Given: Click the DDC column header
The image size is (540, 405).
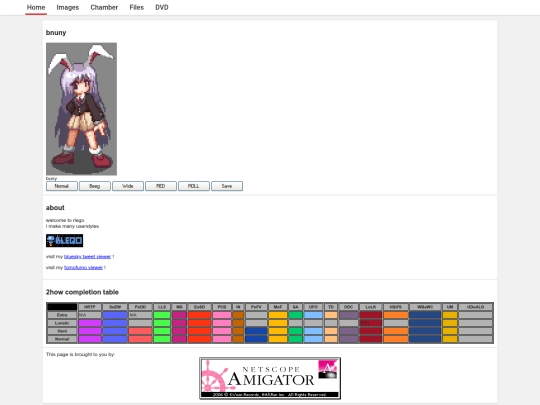Looking at the screenshot, I should point(349,307).
